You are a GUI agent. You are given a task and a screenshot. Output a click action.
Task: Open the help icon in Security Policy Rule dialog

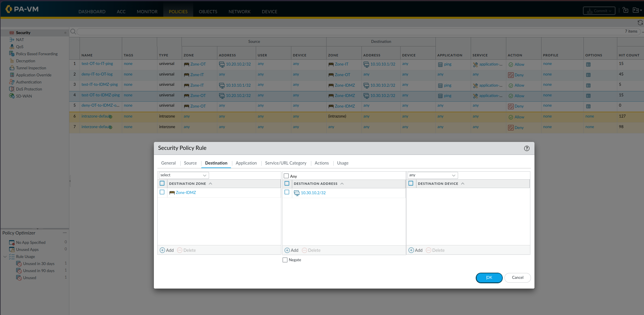pyautogui.click(x=527, y=148)
